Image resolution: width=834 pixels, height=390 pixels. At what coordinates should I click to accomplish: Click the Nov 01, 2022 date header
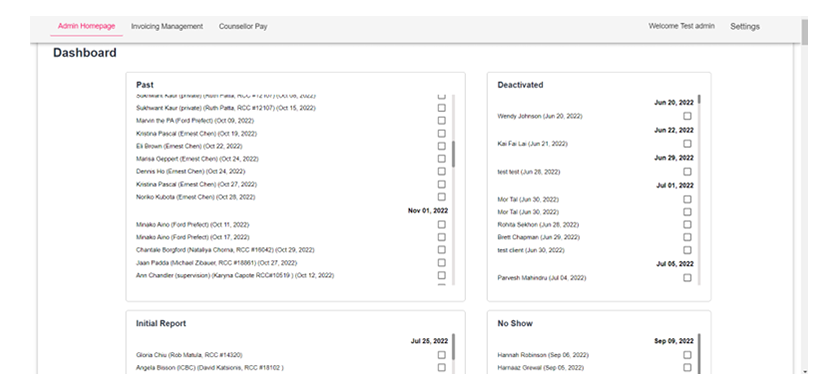428,211
